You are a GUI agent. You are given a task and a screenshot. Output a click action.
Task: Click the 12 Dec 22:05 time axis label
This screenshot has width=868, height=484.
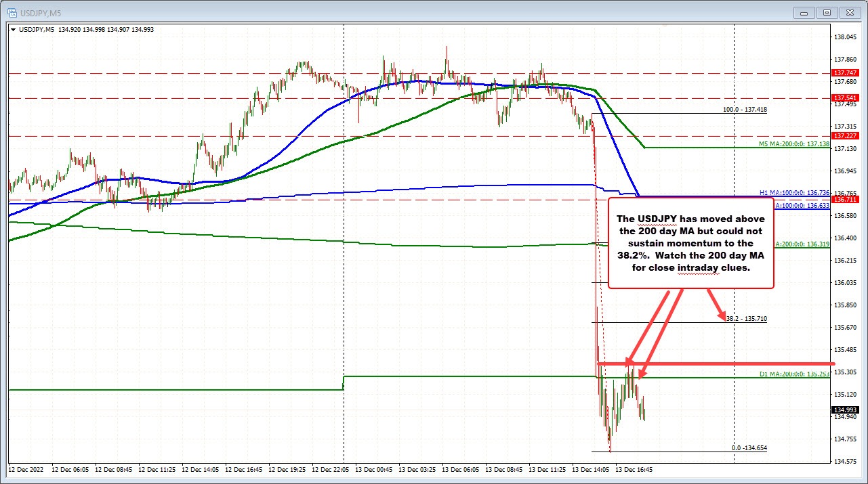pyautogui.click(x=330, y=468)
